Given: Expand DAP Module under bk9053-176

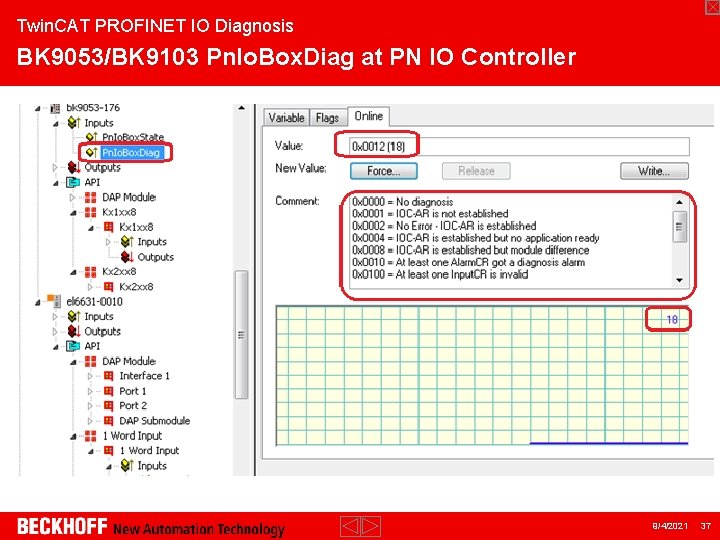Looking at the screenshot, I should click(x=72, y=197).
